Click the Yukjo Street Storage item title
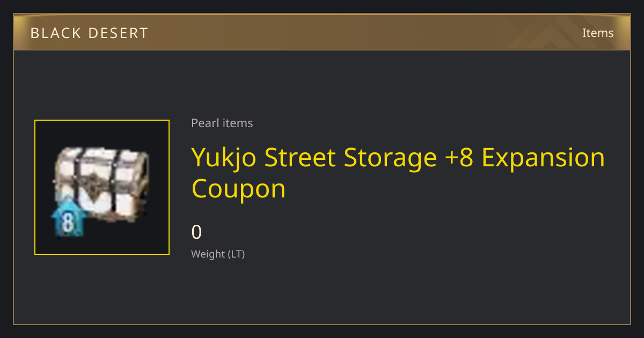Viewport: 644px width, 338px height. coord(398,173)
